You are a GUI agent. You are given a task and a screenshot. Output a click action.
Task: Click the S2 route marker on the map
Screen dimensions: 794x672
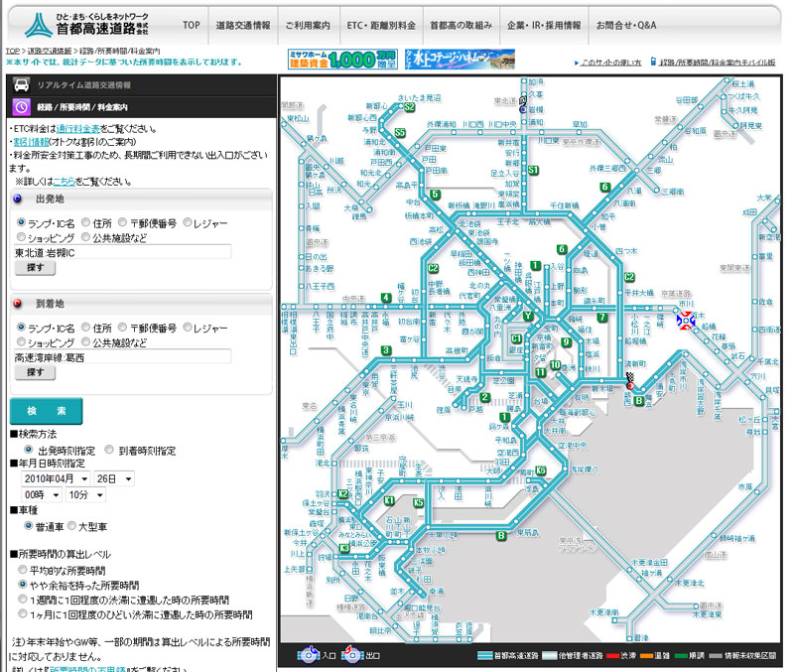pyautogui.click(x=409, y=105)
